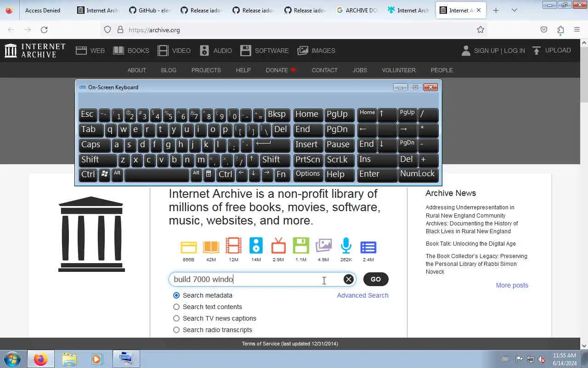588x368 pixels.
Task: Switch to the Access Denied tab
Action: 43,10
